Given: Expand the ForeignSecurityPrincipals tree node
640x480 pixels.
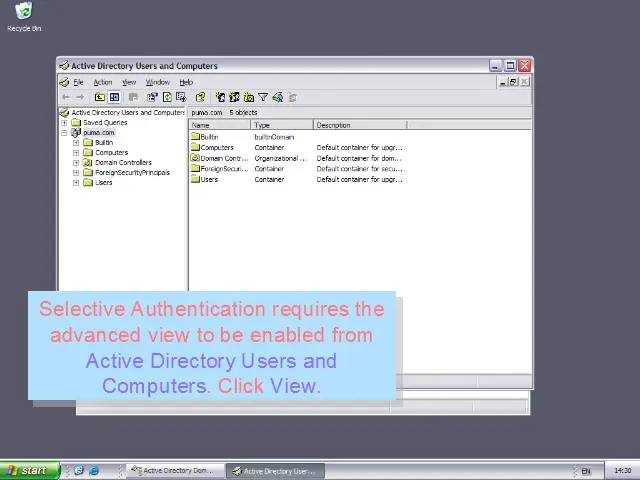Looking at the screenshot, I should coord(76,173).
